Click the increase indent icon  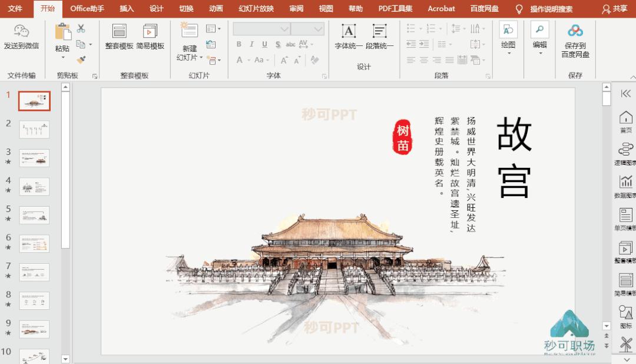click(x=424, y=44)
